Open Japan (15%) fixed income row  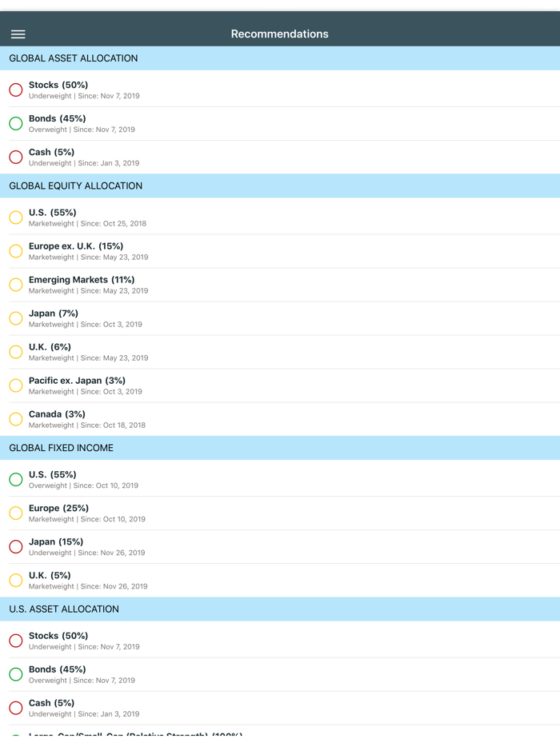pyautogui.click(x=280, y=546)
